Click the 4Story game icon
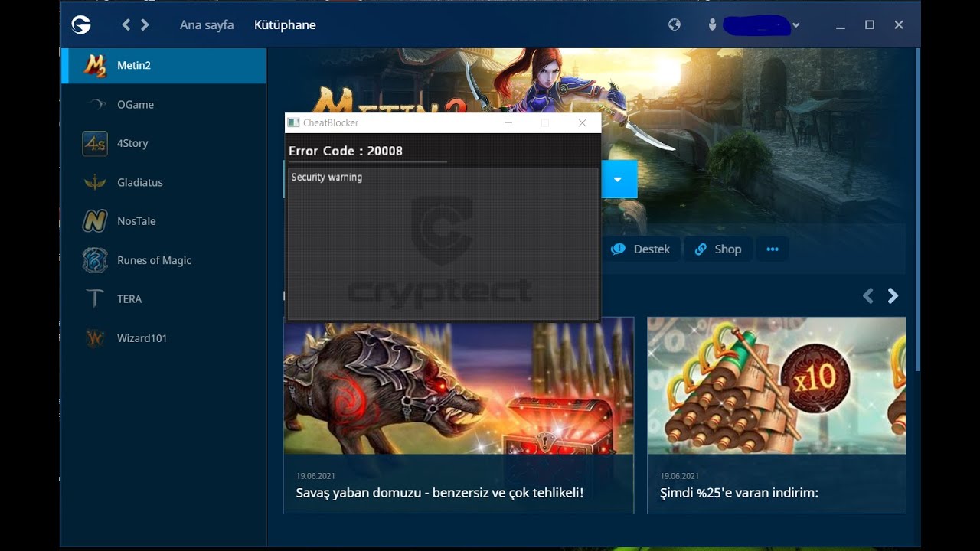This screenshot has width=980, height=551. (95, 143)
